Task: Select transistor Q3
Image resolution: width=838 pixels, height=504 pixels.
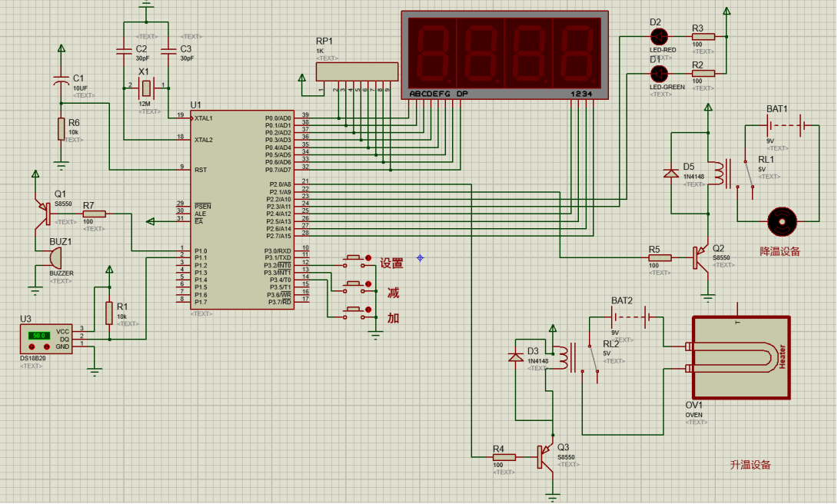Action: click(546, 457)
